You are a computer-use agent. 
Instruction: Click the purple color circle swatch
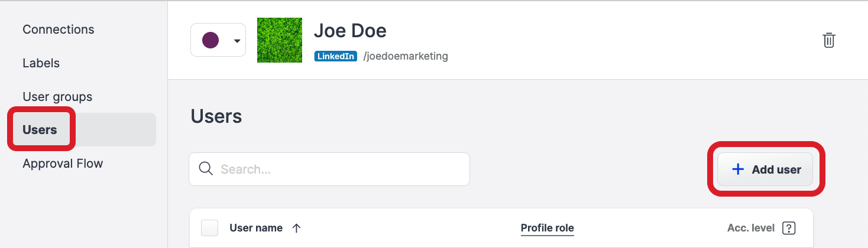point(210,40)
